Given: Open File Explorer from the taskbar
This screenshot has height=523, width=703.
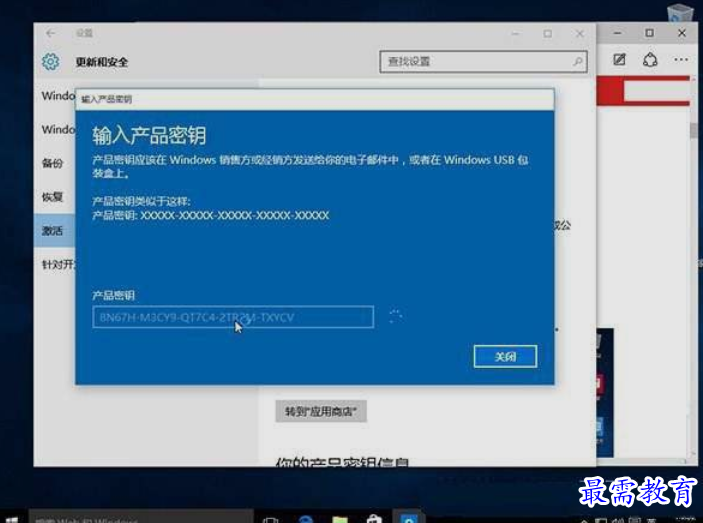Looking at the screenshot, I should click(340, 519).
